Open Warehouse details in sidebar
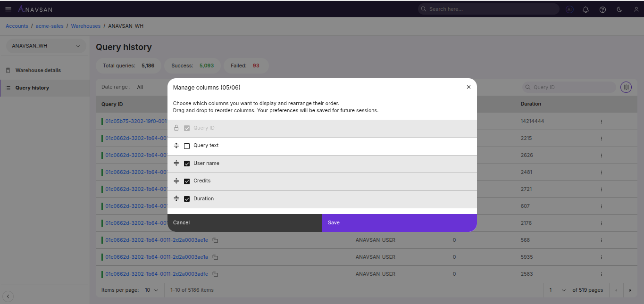This screenshot has height=304, width=644. pos(38,70)
